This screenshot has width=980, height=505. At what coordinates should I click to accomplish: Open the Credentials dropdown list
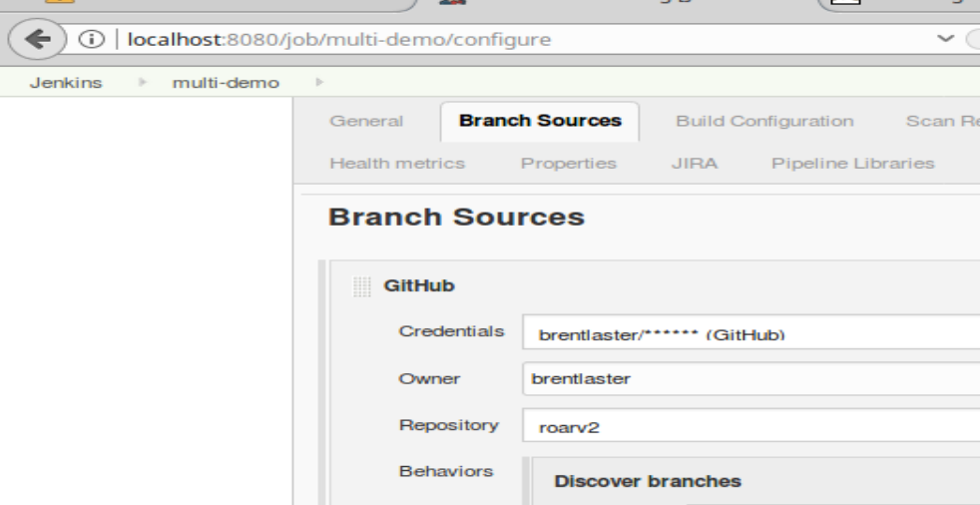pos(748,334)
